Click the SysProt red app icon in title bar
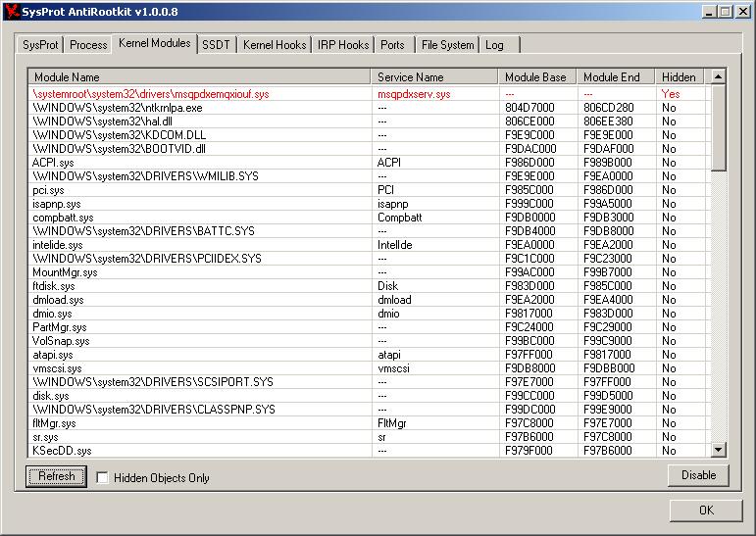Screen dimensions: 756x536 [x=12, y=11]
